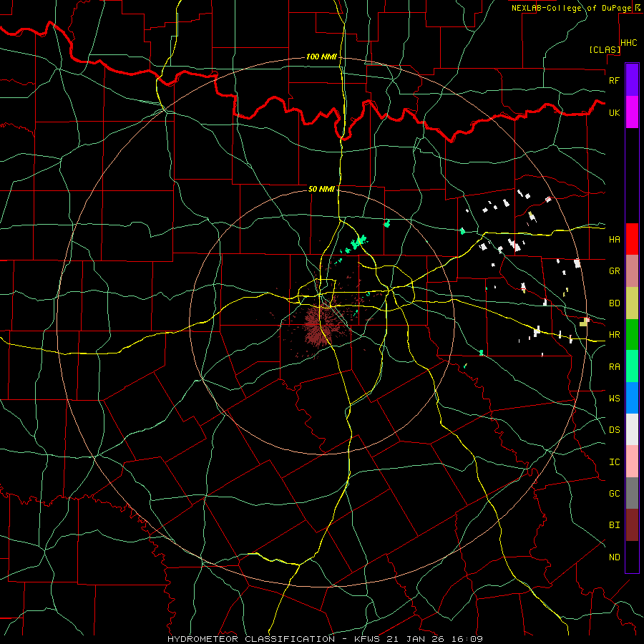
Task: Click the NEXLAB-College of DuPage credit text
Action: click(x=571, y=8)
